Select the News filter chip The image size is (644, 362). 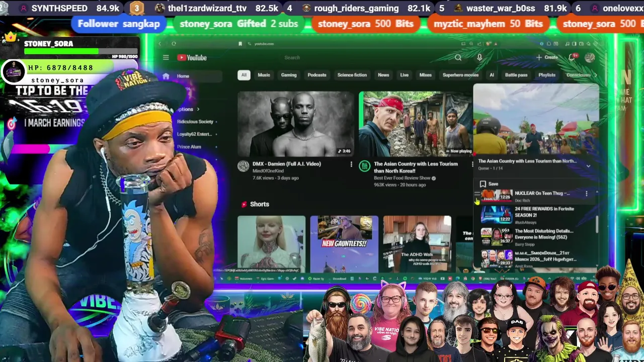383,75
